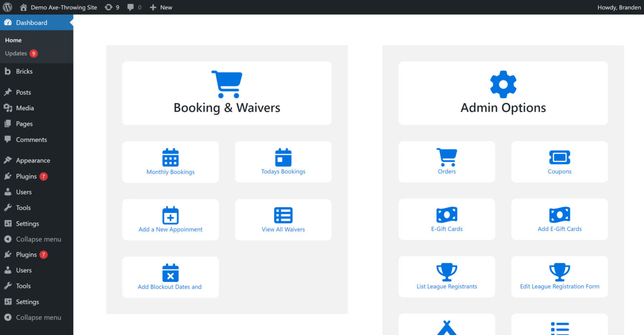Click the Coupons ticket icon
The height and width of the screenshot is (335, 644).
tap(559, 157)
